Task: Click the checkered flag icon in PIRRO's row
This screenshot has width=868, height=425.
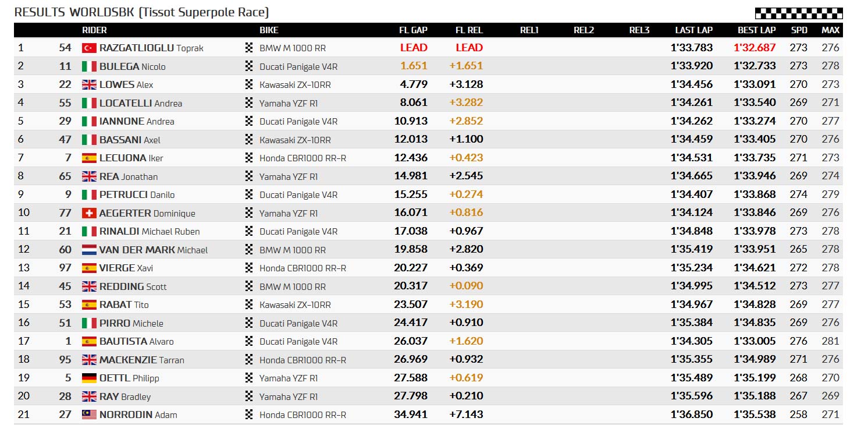Action: tap(249, 323)
